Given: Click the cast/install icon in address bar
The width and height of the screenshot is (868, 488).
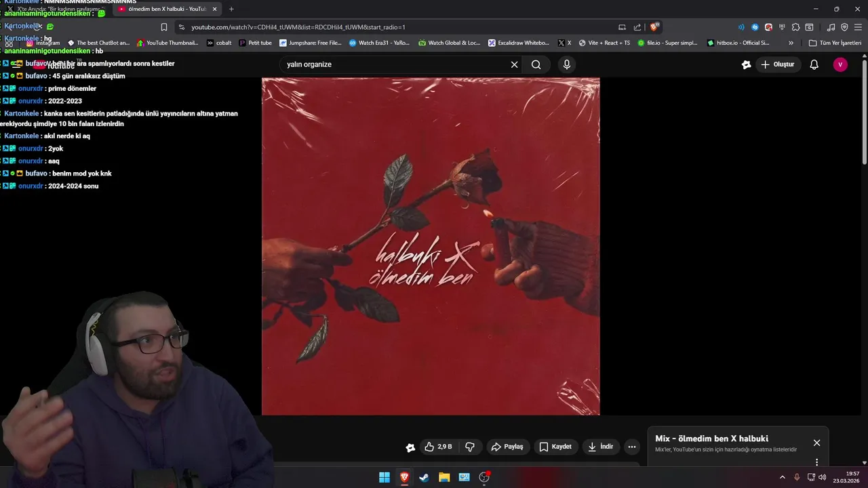Looking at the screenshot, I should (622, 27).
